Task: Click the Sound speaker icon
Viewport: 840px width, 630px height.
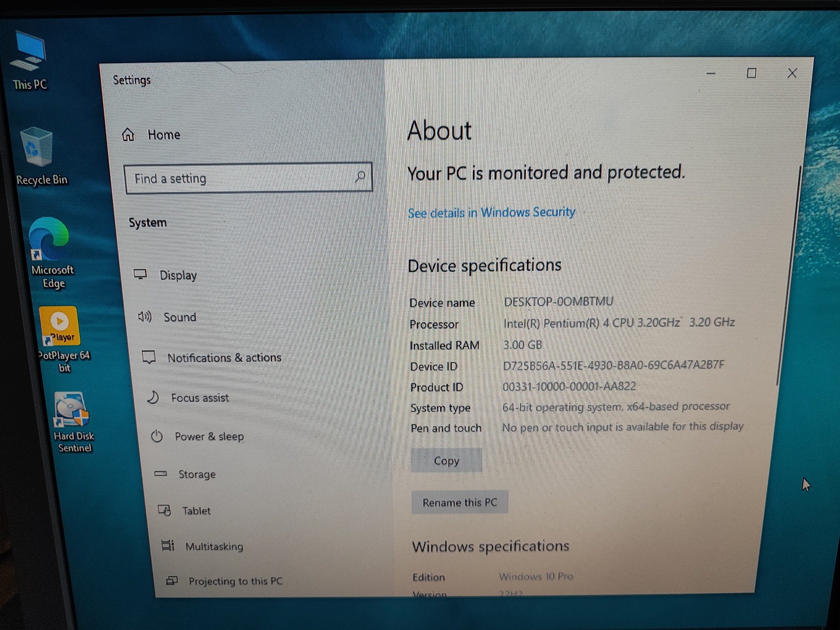Action: (144, 316)
